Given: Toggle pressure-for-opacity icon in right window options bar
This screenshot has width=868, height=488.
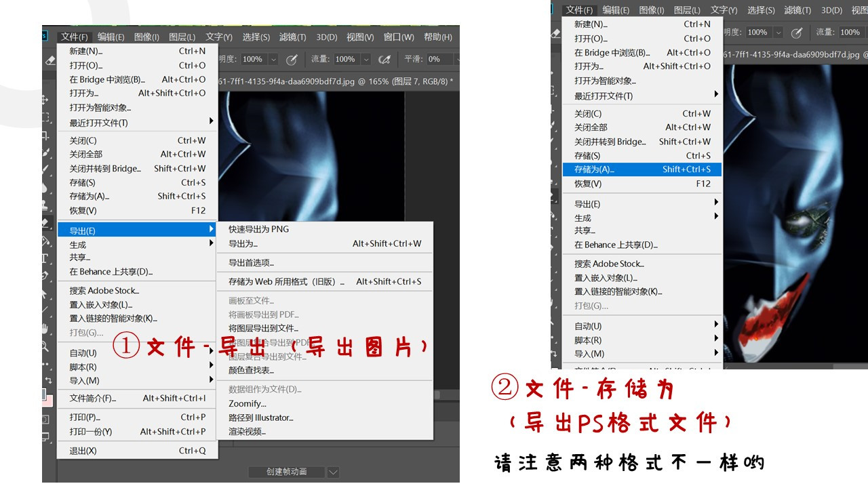Looking at the screenshot, I should (x=797, y=33).
